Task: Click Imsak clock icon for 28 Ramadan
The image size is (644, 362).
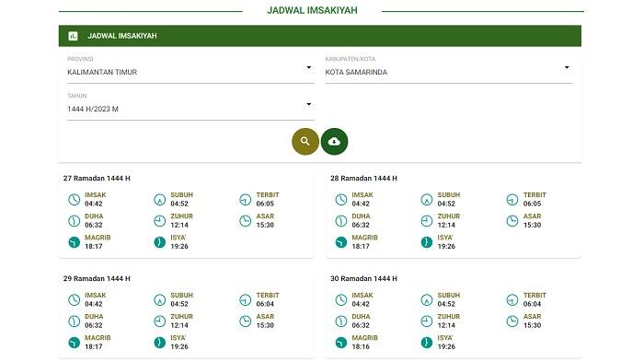Action: [341, 200]
